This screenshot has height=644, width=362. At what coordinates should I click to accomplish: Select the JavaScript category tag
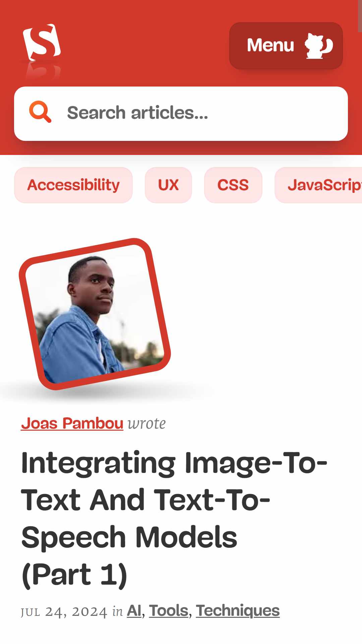click(x=318, y=185)
